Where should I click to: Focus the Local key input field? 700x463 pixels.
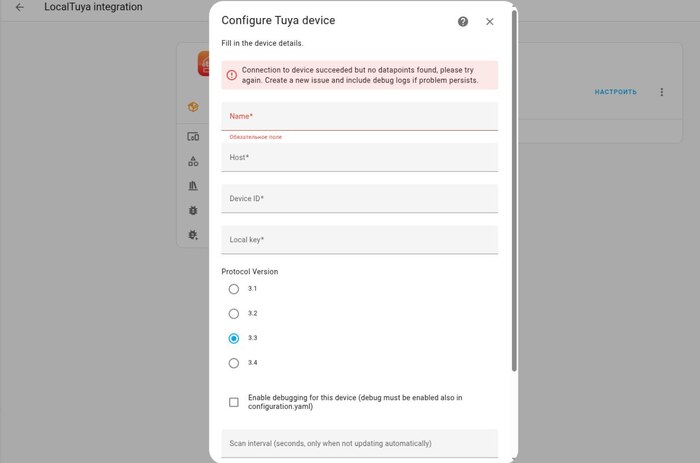click(359, 239)
